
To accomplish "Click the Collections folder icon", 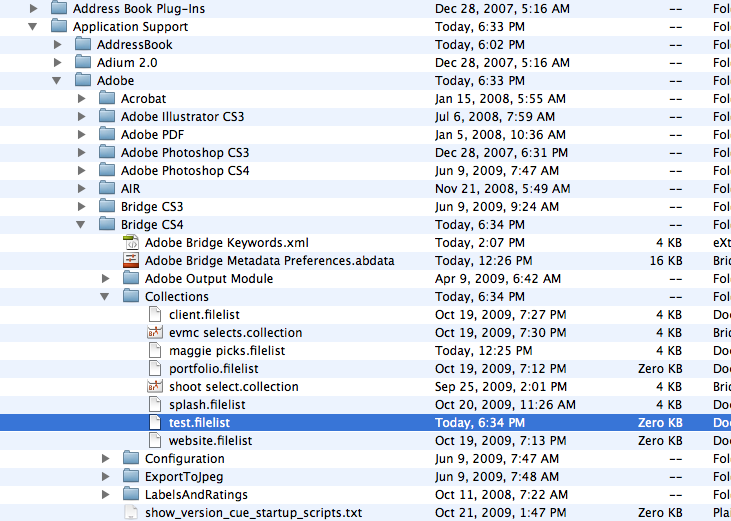I will [131, 296].
